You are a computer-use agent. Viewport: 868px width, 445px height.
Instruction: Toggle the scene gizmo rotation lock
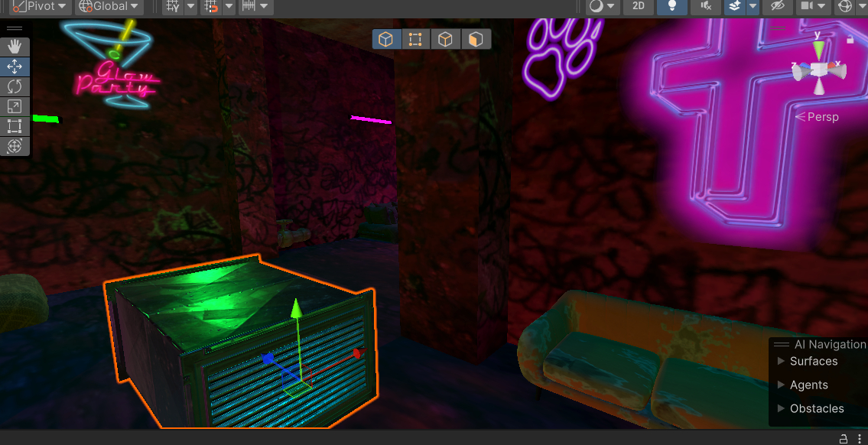[850, 38]
